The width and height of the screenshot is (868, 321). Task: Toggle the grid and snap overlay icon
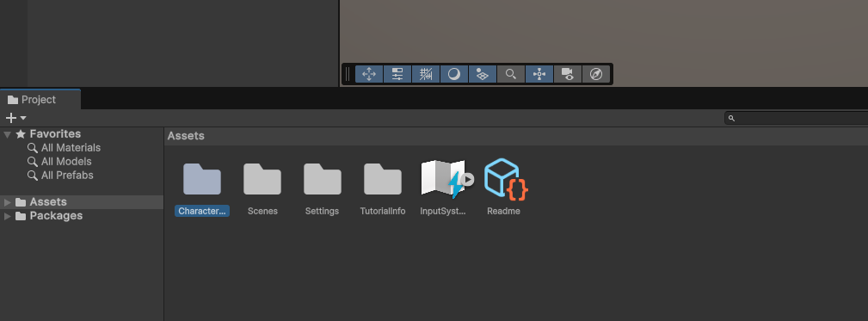coord(426,74)
